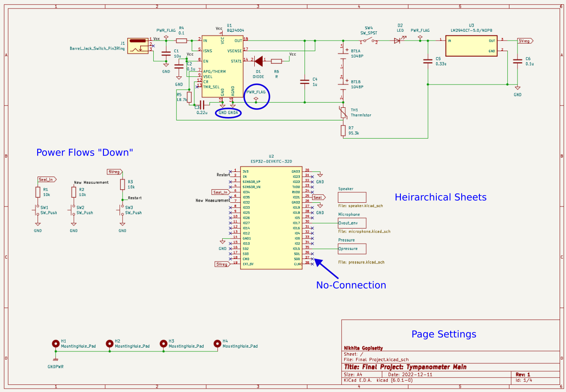Select the title text in title block
Image resolution: width=566 pixels, height=392 pixels.
coord(405,367)
